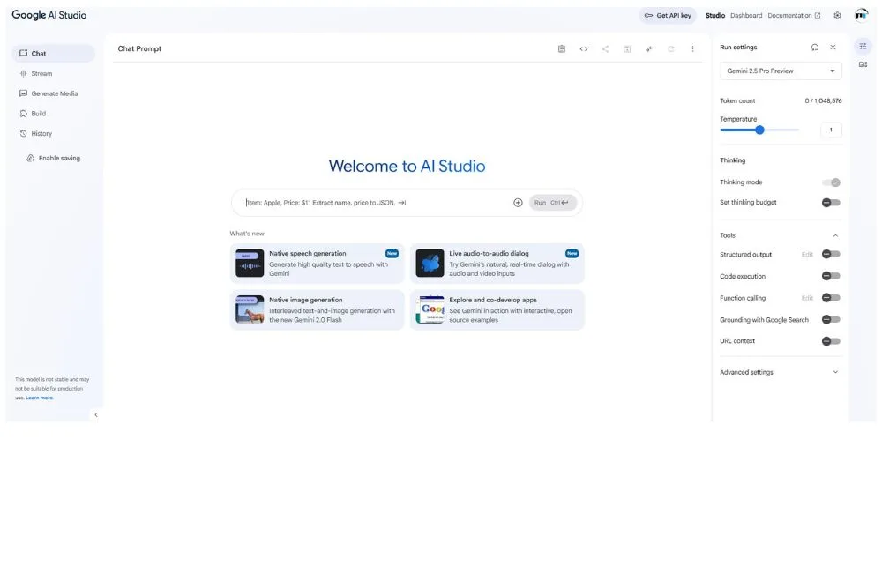Open the Dashboard tab

click(746, 16)
